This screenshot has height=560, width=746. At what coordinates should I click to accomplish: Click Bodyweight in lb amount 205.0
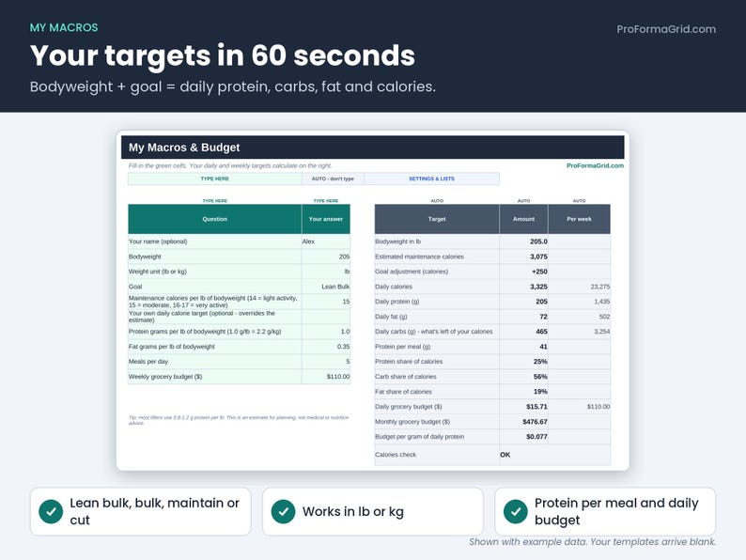(524, 241)
